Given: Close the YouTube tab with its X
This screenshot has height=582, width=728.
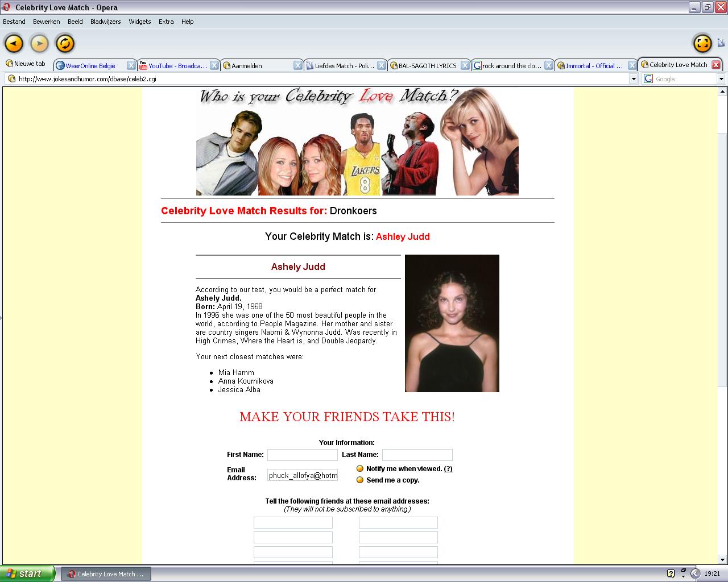Looking at the screenshot, I should tap(214, 65).
